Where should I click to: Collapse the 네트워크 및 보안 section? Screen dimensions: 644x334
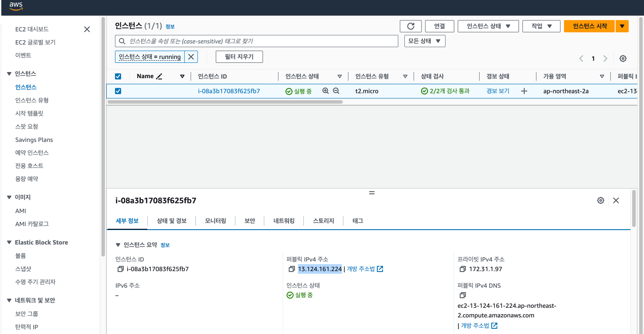pos(9,300)
